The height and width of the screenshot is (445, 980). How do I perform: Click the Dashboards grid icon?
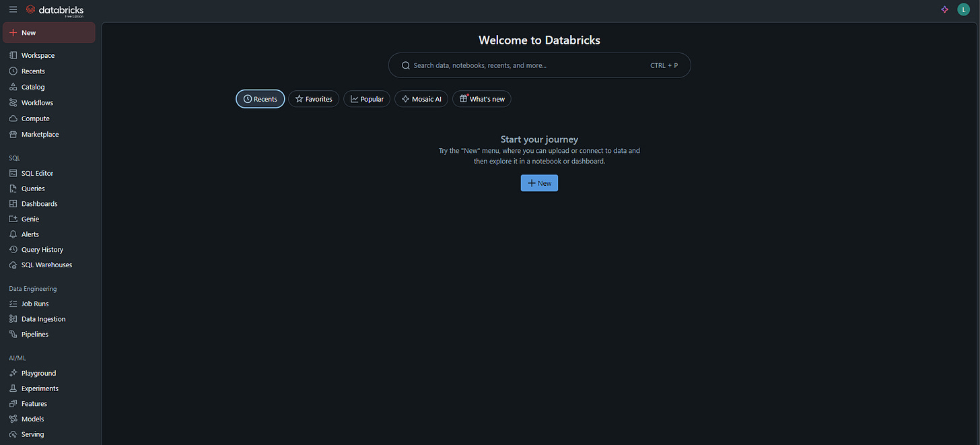[13, 203]
